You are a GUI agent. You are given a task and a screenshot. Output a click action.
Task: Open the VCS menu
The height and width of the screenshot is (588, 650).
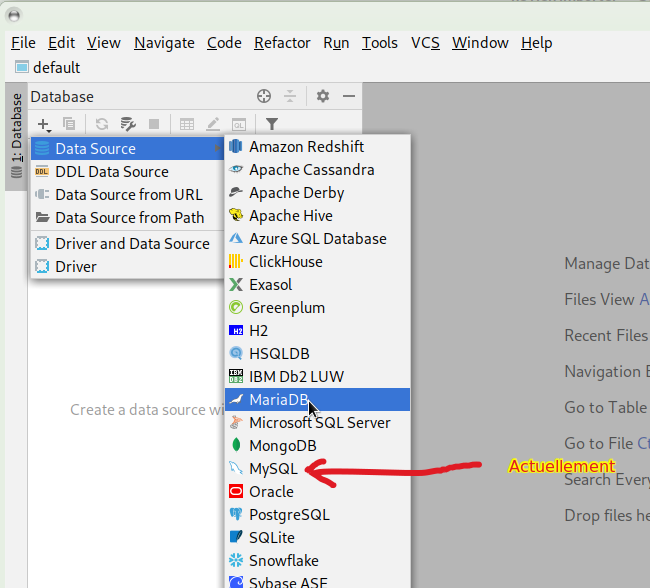point(425,43)
